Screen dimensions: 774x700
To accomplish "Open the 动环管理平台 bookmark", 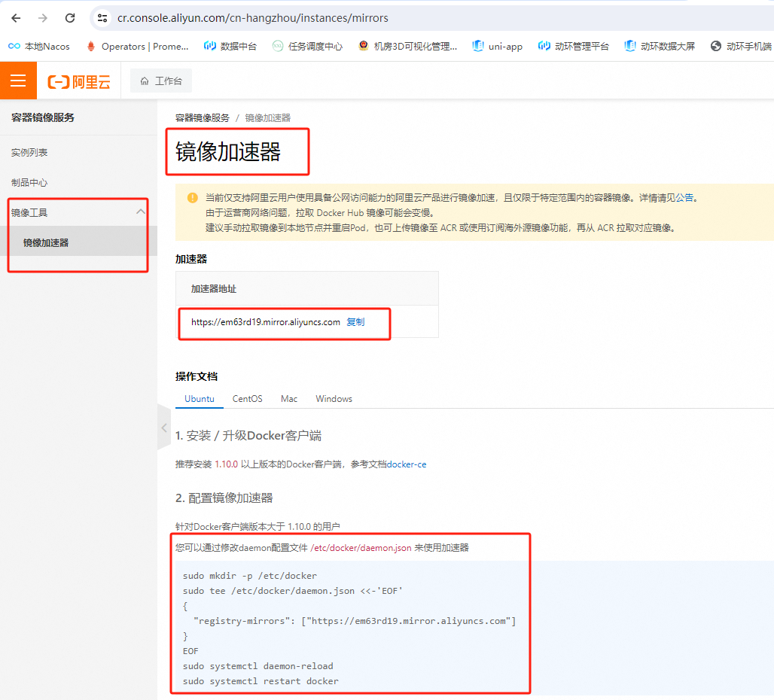I will coord(573,47).
